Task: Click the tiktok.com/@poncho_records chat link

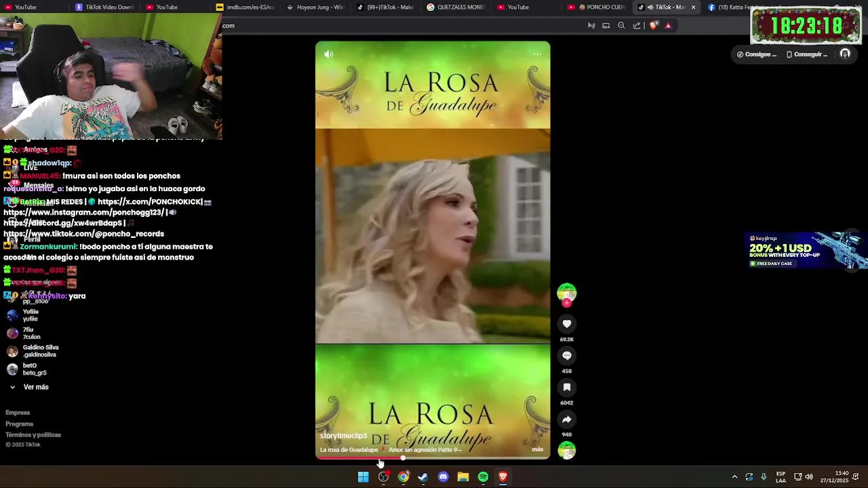Action: pos(83,234)
